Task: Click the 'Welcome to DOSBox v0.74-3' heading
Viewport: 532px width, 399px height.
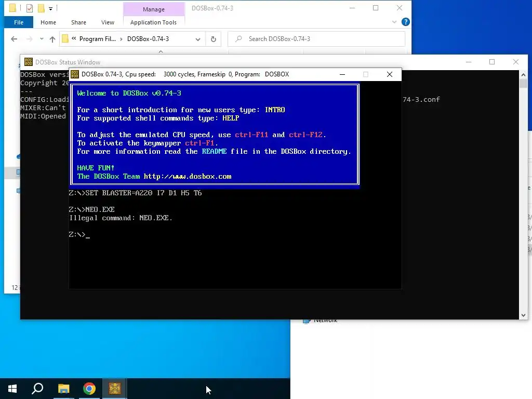Action: [x=129, y=93]
